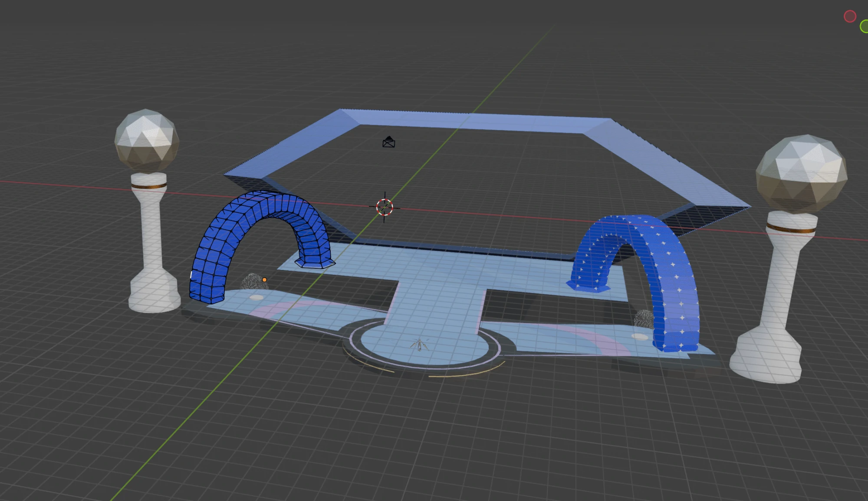Click the orange origin dot near the left arch
The image size is (868, 501).
tap(264, 280)
